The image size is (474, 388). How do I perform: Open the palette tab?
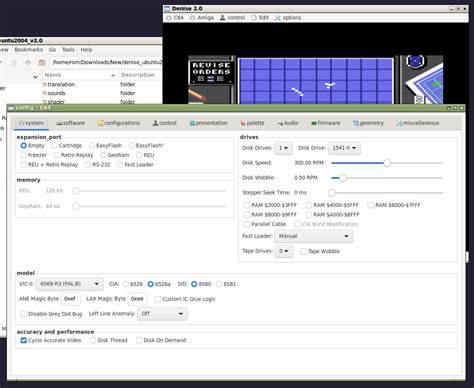[x=252, y=123]
